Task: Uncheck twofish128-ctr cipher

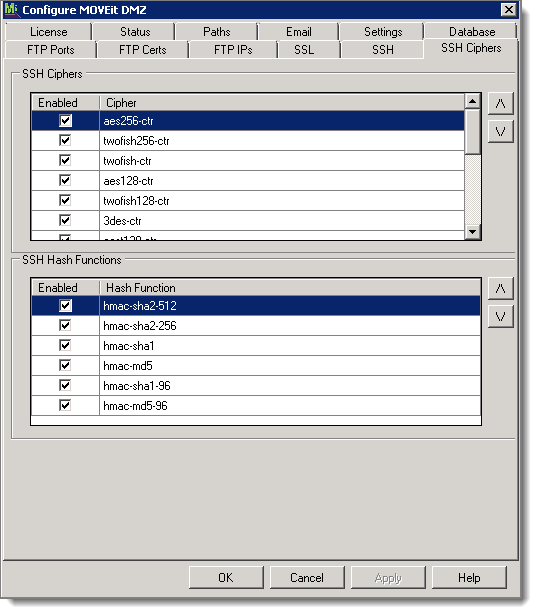Action: tap(65, 200)
